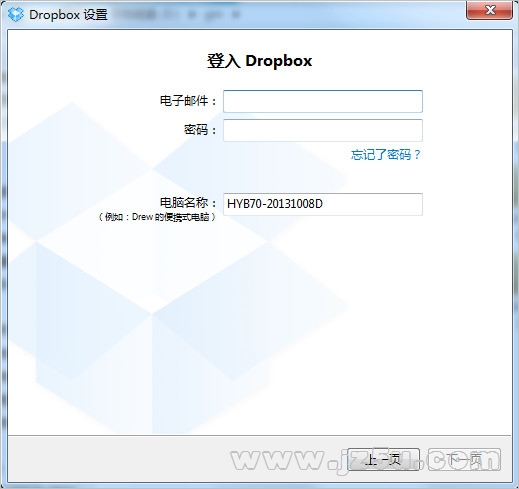The width and height of the screenshot is (519, 489).
Task: Open the 忘记了密码？ link
Action: [386, 155]
